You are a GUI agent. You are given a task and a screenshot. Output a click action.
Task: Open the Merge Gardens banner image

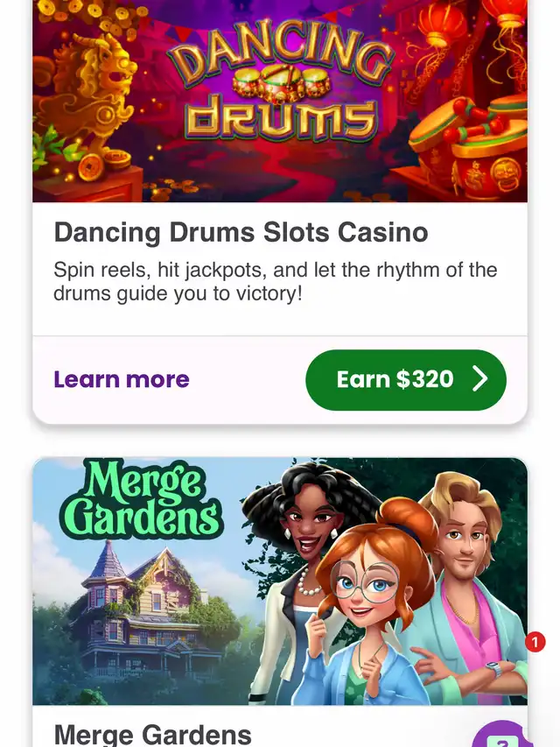pyautogui.click(x=280, y=581)
